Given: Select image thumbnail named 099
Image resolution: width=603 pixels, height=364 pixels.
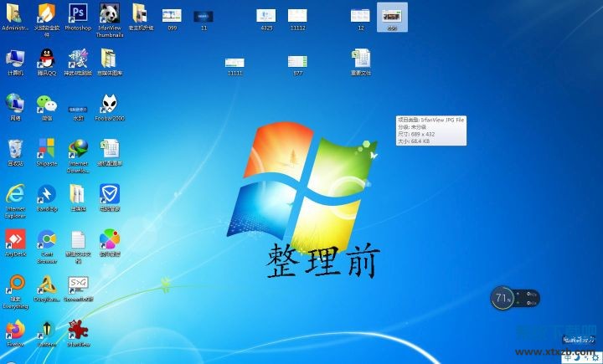Looking at the screenshot, I should tap(172, 15).
